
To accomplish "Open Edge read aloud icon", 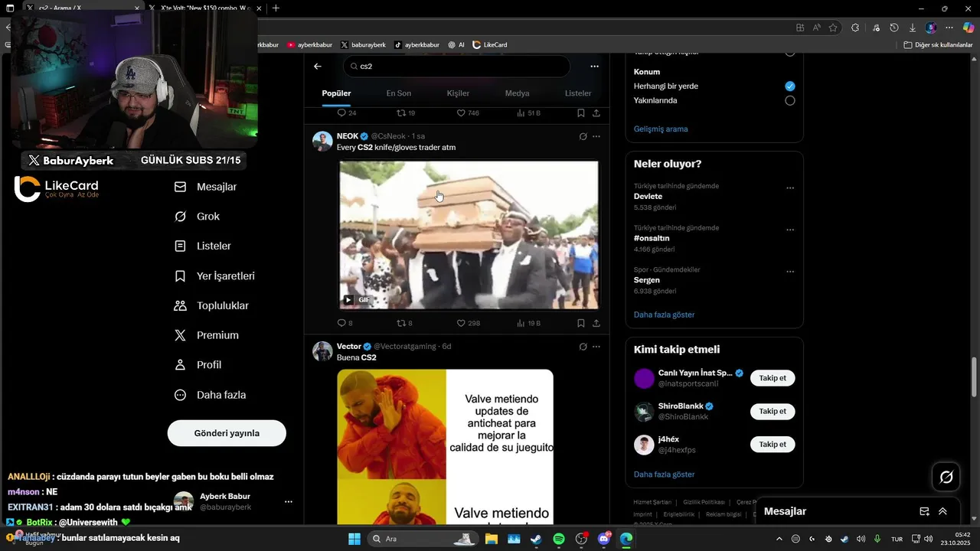I will 816,28.
